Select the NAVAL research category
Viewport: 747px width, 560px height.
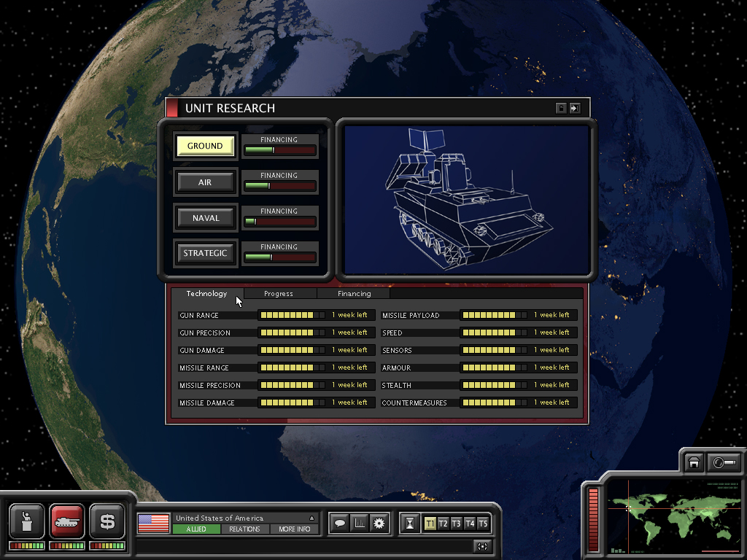(x=205, y=218)
